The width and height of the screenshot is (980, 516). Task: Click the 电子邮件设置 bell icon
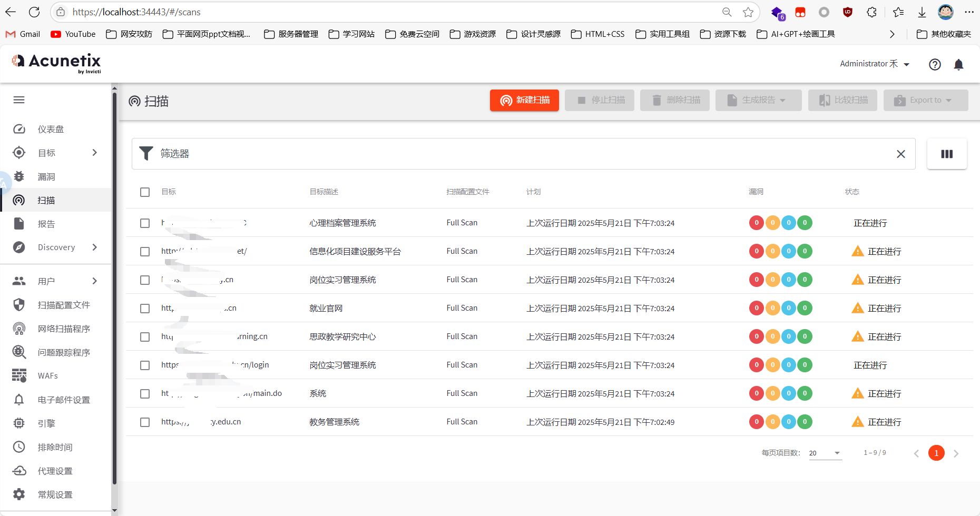(x=19, y=400)
